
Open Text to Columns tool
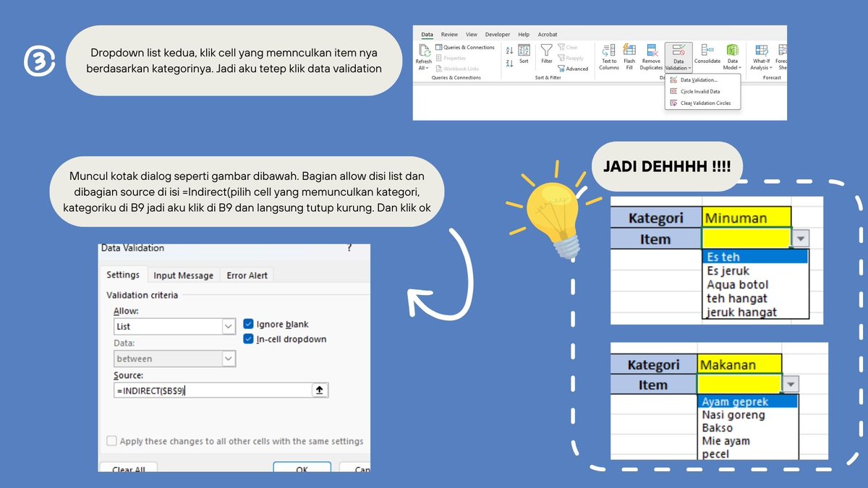click(x=608, y=56)
